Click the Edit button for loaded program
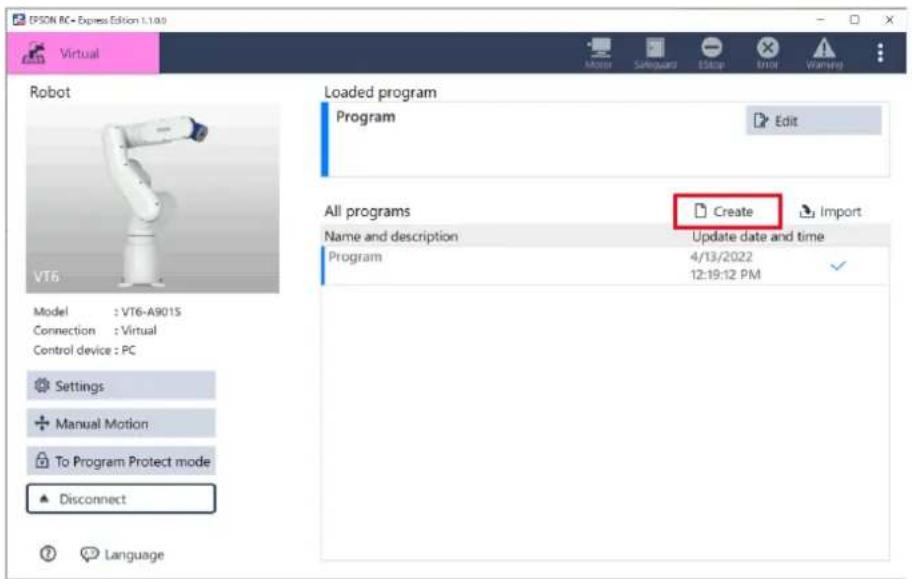 coord(813,120)
